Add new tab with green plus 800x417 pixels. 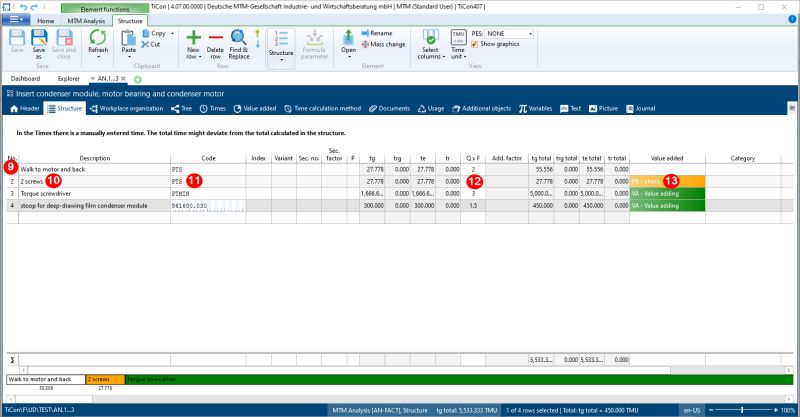coord(138,79)
